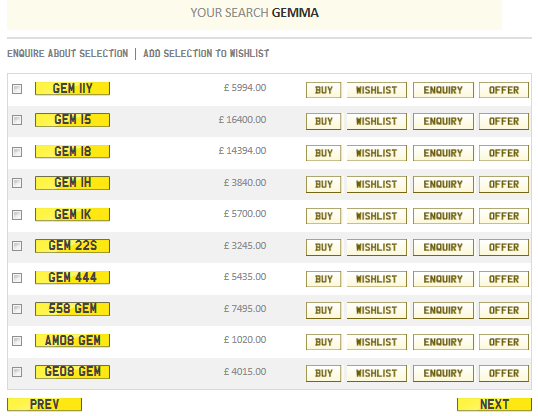Open Enquire About Selection link
The image size is (538, 416).
[68, 54]
